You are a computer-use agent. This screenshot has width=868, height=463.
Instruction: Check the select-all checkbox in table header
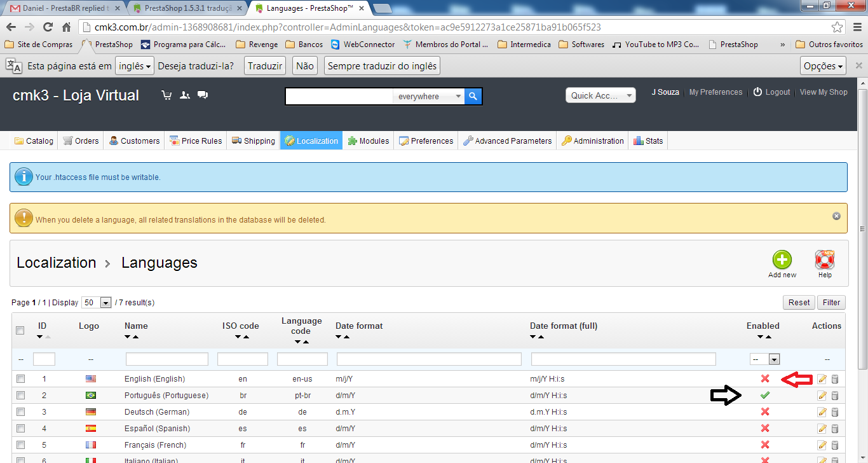click(20, 331)
